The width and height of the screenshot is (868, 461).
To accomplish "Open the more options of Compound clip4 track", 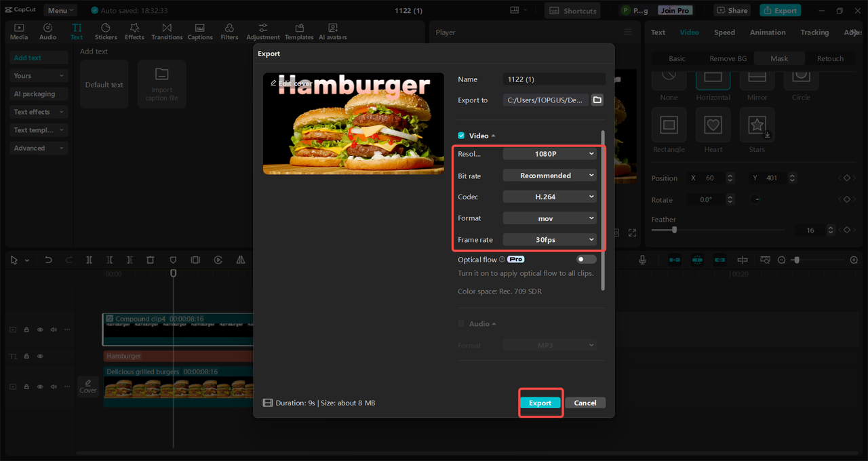I will pos(66,329).
